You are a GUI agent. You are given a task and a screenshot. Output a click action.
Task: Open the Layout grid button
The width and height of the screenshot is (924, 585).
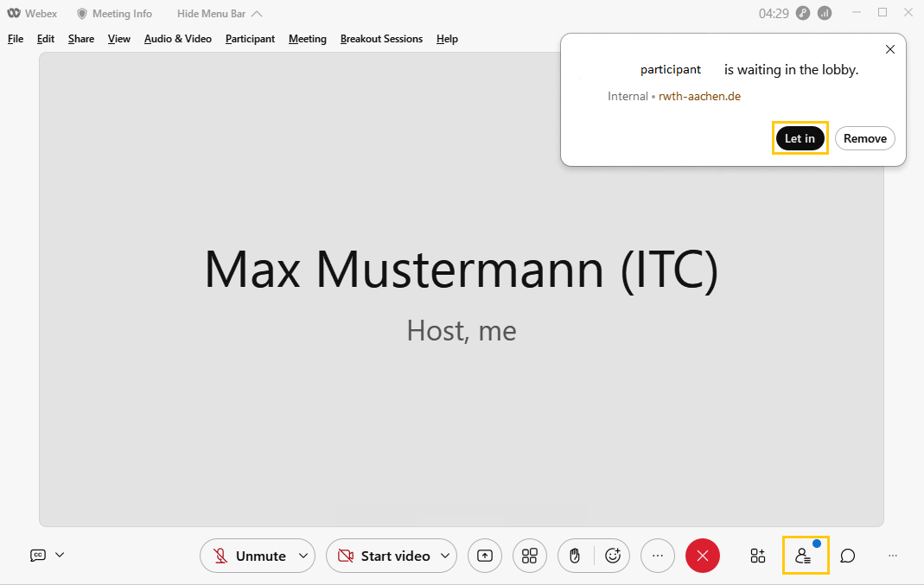[530, 556]
